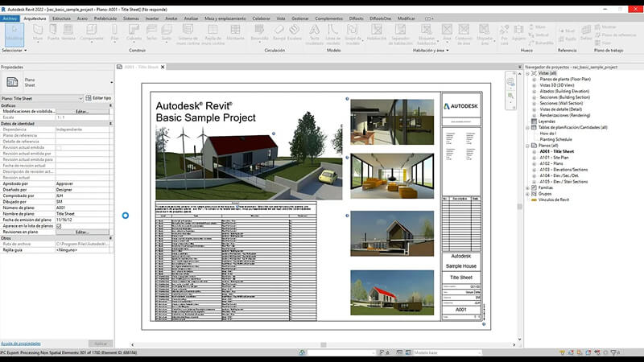This screenshot has height=362, width=644.
Task: Pick the Área tool
Action: [447, 33]
